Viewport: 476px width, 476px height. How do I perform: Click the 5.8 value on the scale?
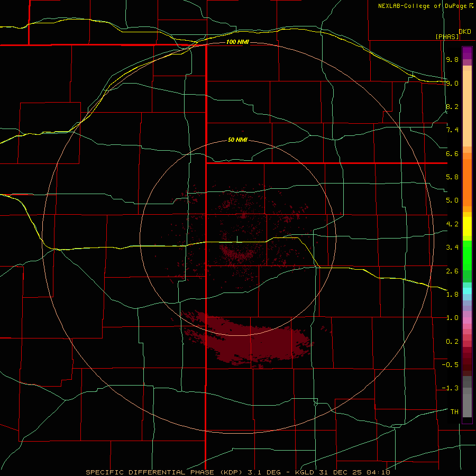(452, 177)
